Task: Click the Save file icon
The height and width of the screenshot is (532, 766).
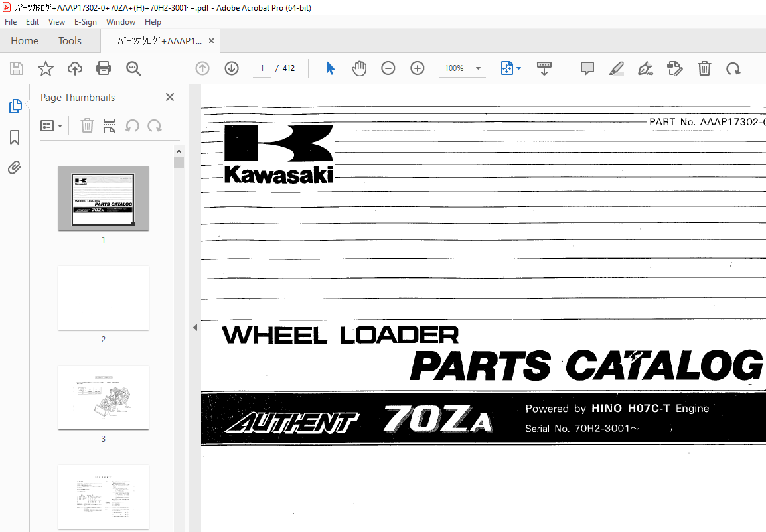Action: (17, 68)
